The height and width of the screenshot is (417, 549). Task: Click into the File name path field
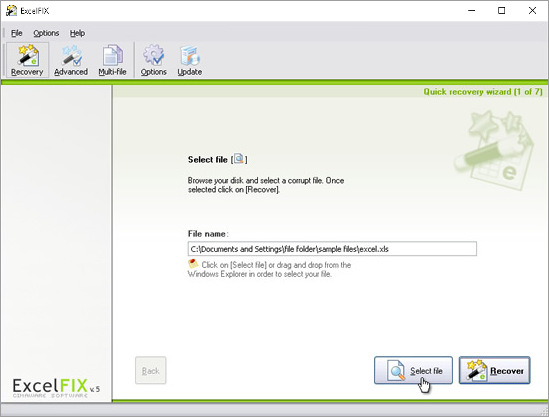[332, 249]
